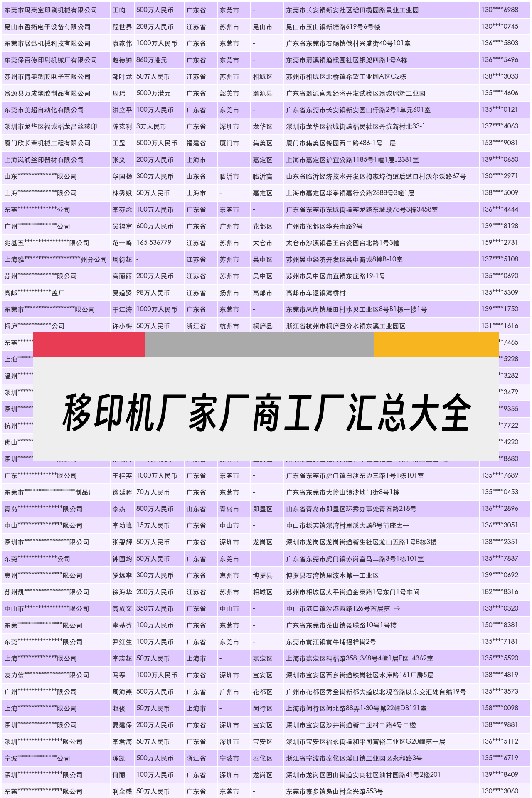Click address 苏州吴中经济开发区吴中商城8幢B-10室
532x798 pixels.
[x=344, y=259]
